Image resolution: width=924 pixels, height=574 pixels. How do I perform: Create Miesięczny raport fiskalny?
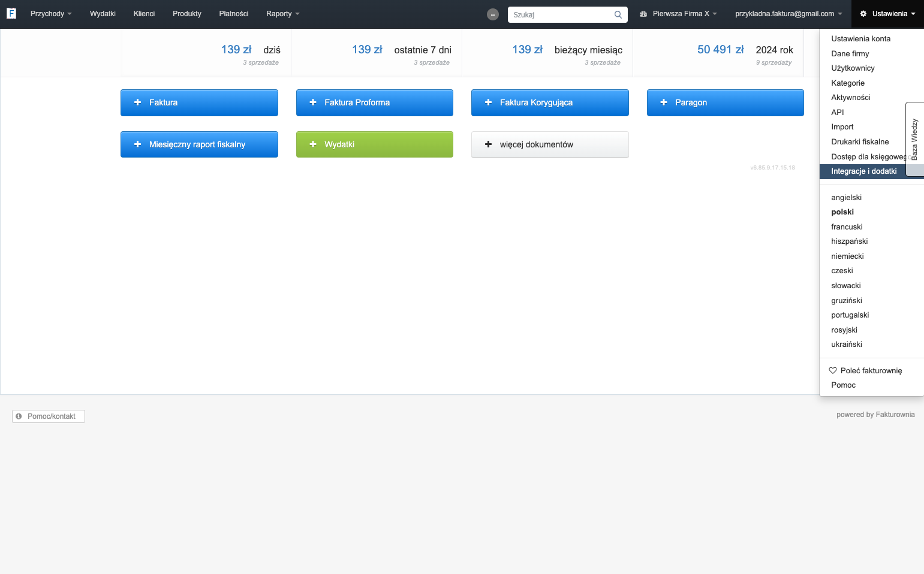[199, 144]
